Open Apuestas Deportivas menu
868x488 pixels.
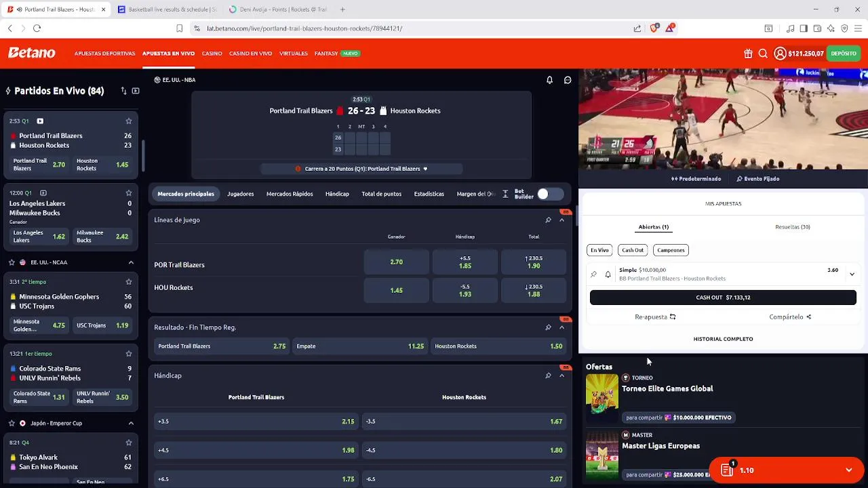point(104,54)
